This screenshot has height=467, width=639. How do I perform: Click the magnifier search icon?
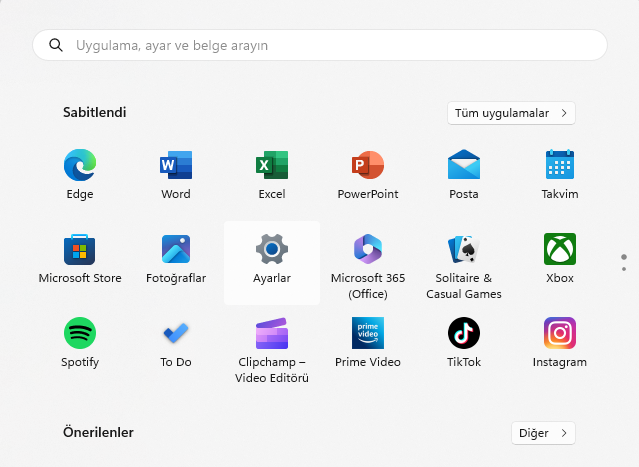(56, 45)
